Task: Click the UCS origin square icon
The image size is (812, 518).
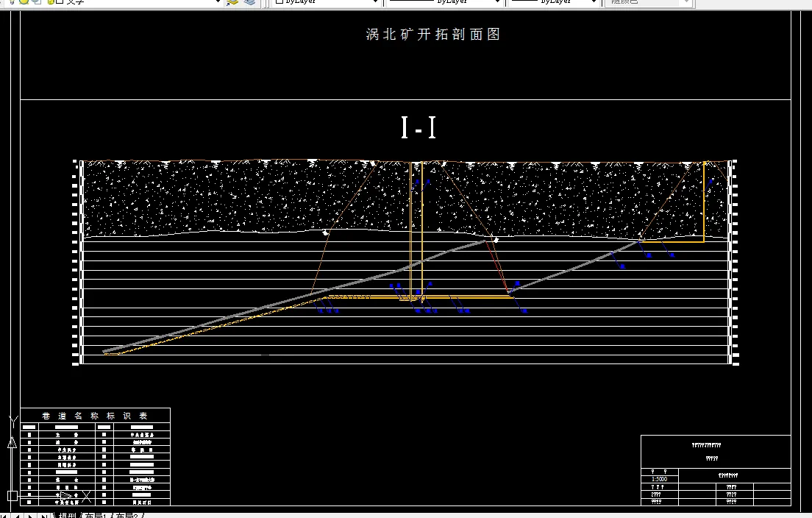Action: coord(13,496)
